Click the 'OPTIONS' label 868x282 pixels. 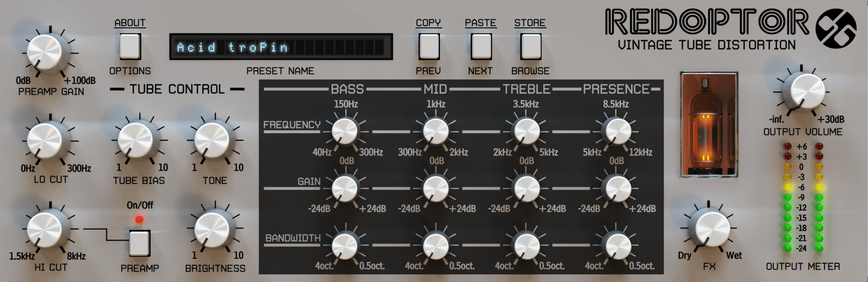[x=130, y=71]
